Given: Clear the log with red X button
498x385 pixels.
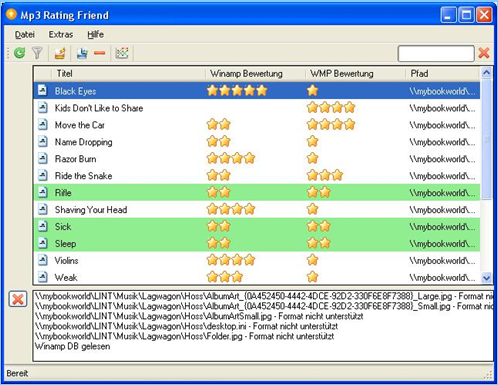Looking at the screenshot, I should click(18, 299).
